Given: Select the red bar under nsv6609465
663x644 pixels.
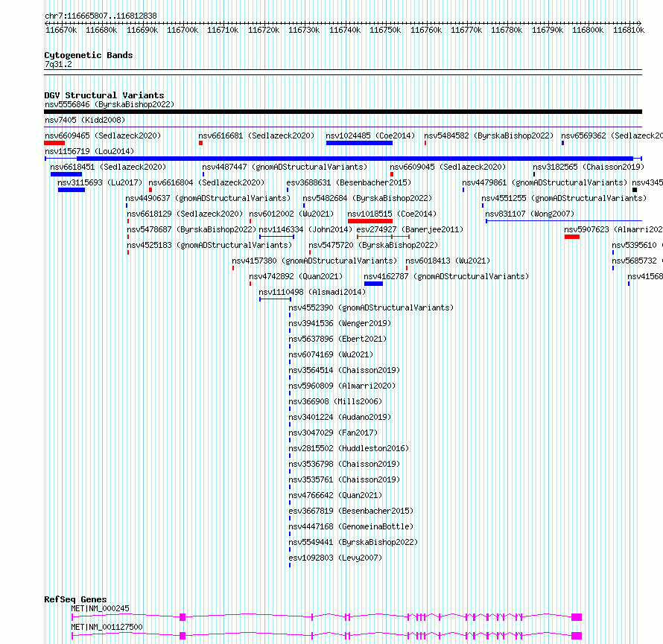Looking at the screenshot, I should (54, 143).
